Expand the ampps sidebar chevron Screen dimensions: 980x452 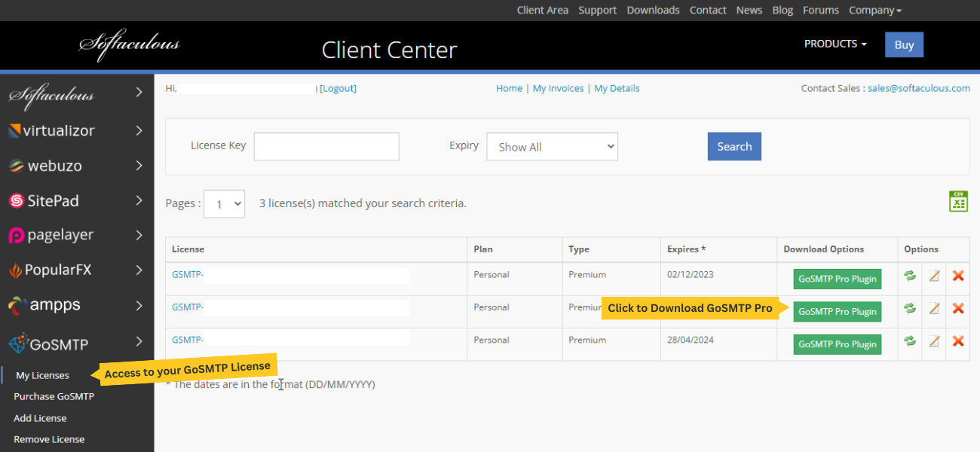(x=139, y=305)
